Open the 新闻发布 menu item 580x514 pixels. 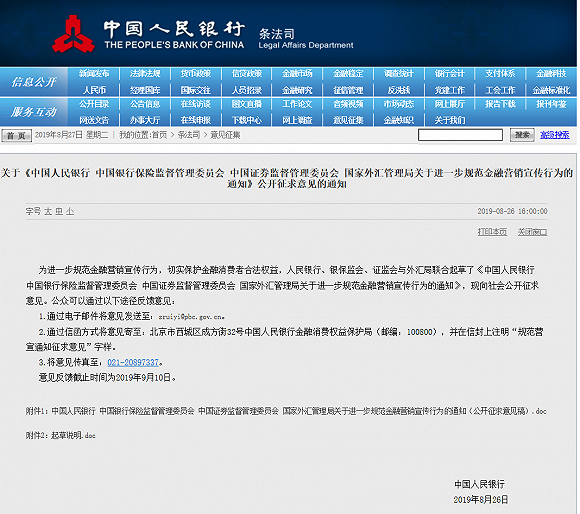tap(94, 74)
